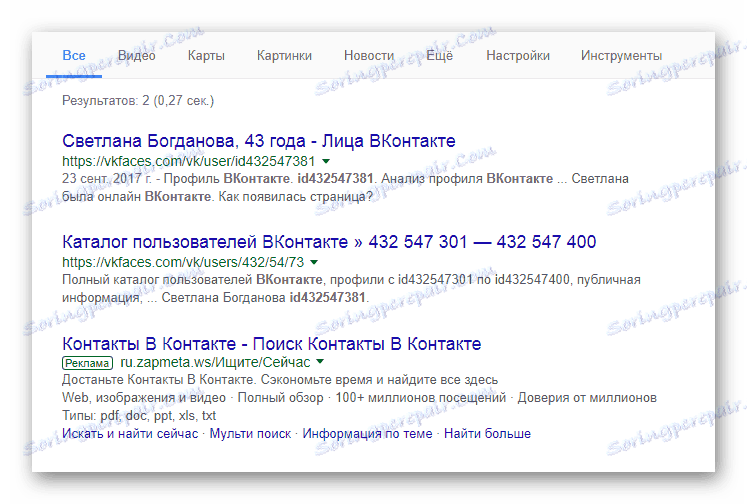Open ad Контакты В Контакте - Поиск
747x504 pixels.
(272, 344)
